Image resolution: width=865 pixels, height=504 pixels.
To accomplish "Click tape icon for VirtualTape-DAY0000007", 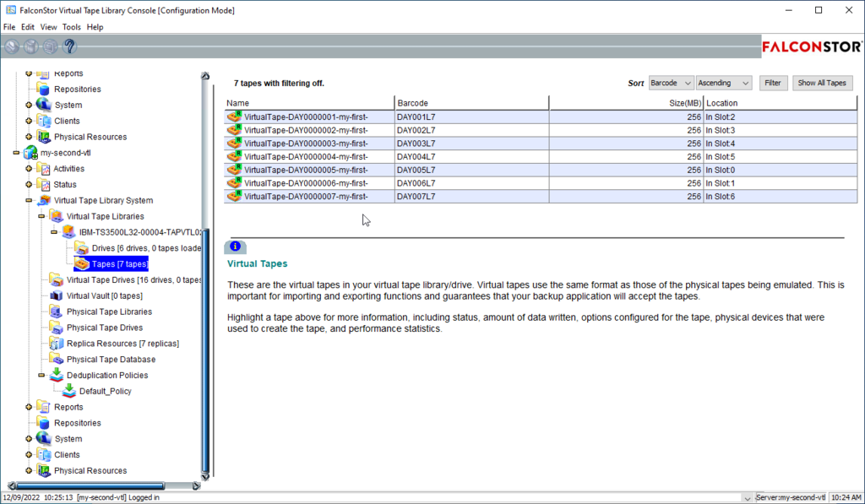I will (235, 196).
